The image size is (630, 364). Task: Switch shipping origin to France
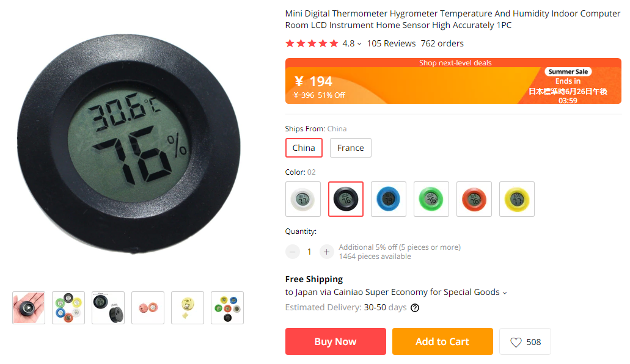[350, 148]
